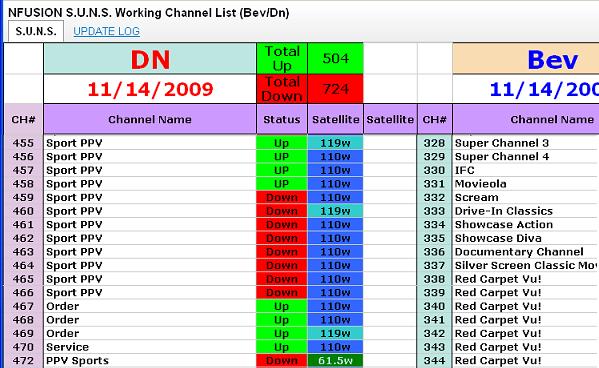This screenshot has height=368, width=599.
Task: Select the Drive-In Classics cell
Action: click(526, 211)
